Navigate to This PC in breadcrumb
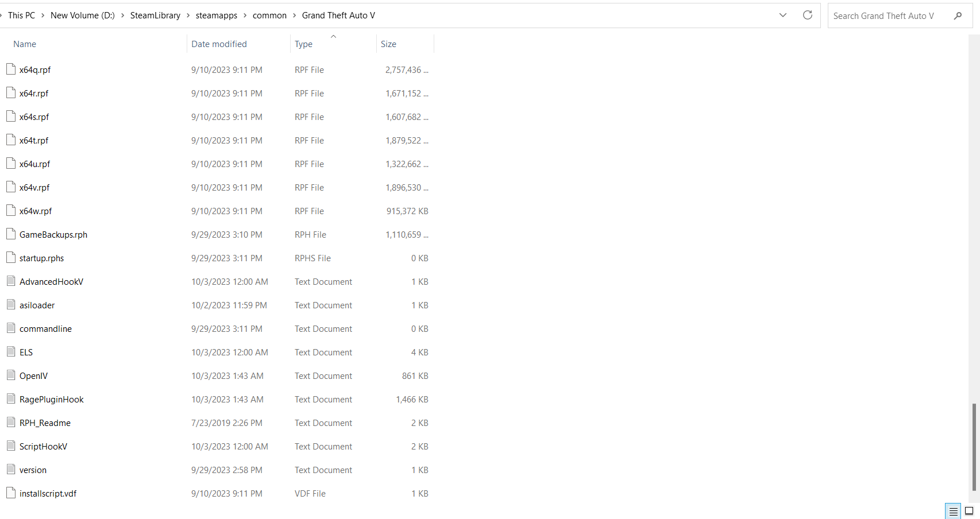Image resolution: width=980 pixels, height=519 pixels. pyautogui.click(x=21, y=16)
